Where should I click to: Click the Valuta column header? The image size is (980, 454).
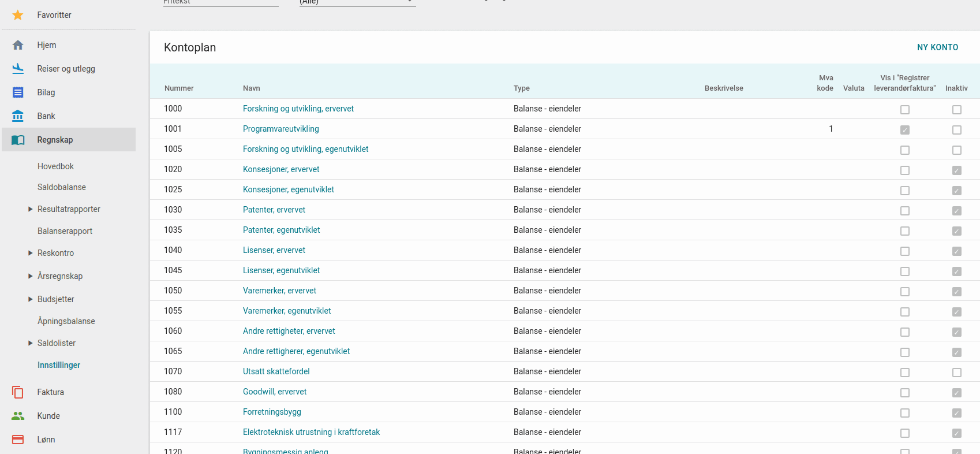pos(854,88)
